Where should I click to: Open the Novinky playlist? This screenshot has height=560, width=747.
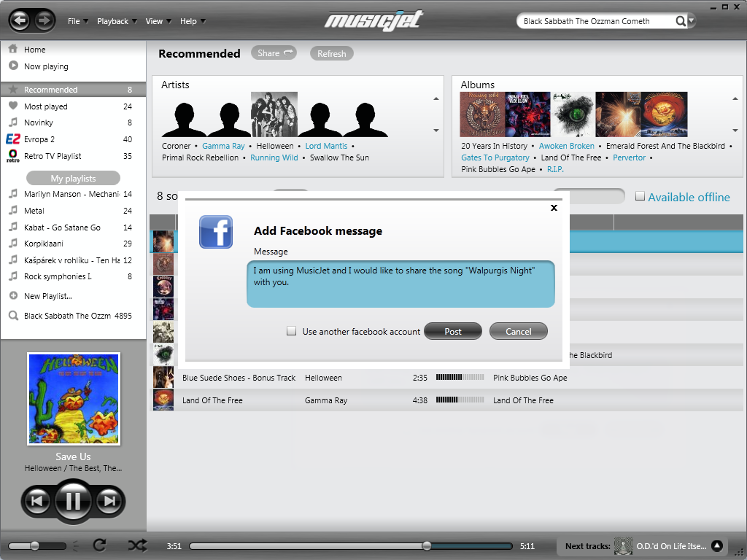(x=74, y=122)
